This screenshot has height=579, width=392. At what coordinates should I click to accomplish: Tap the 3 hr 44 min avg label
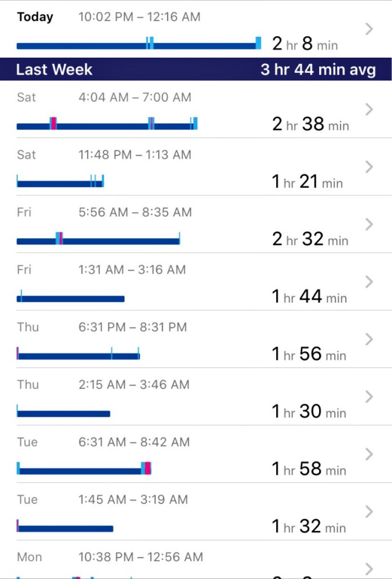[x=318, y=70]
